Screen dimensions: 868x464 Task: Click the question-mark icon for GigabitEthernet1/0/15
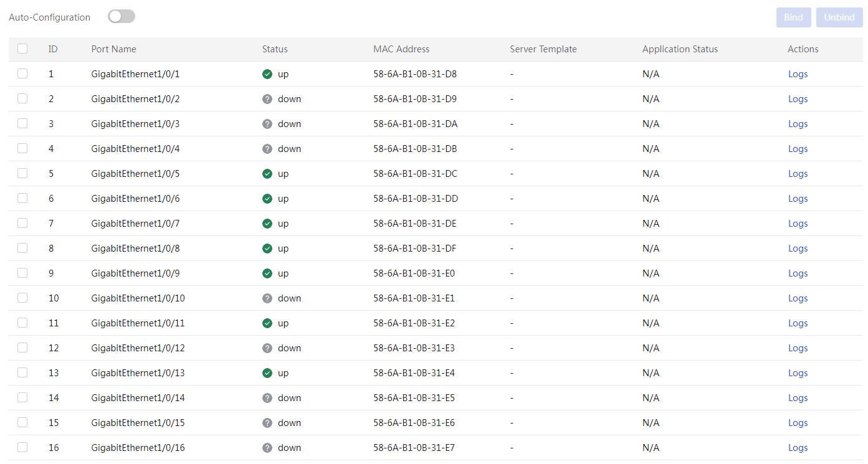pyautogui.click(x=267, y=423)
